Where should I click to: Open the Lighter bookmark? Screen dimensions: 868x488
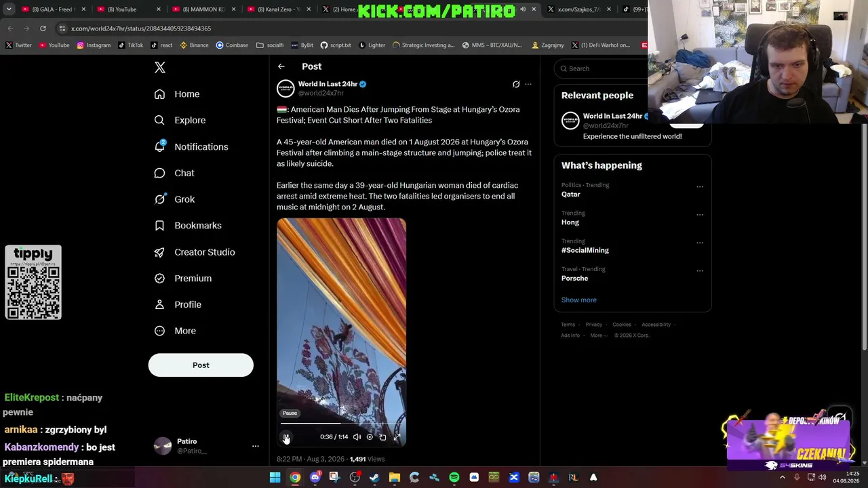[372, 45]
